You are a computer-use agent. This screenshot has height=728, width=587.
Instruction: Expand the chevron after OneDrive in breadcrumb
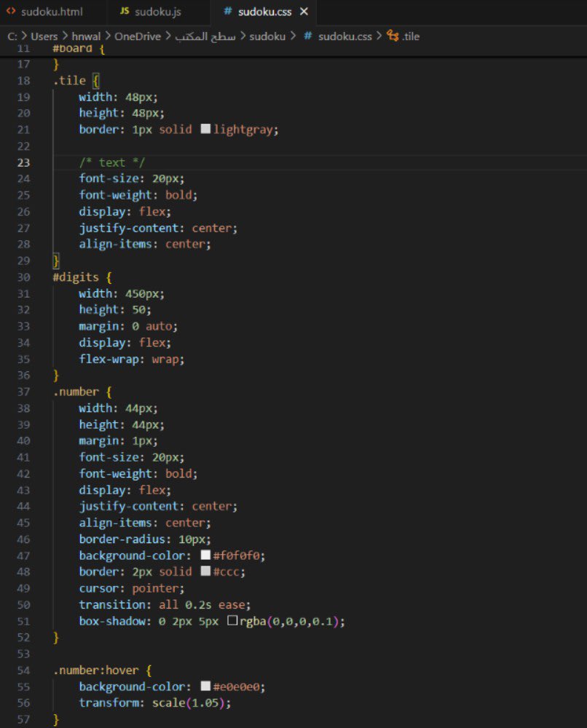point(168,36)
